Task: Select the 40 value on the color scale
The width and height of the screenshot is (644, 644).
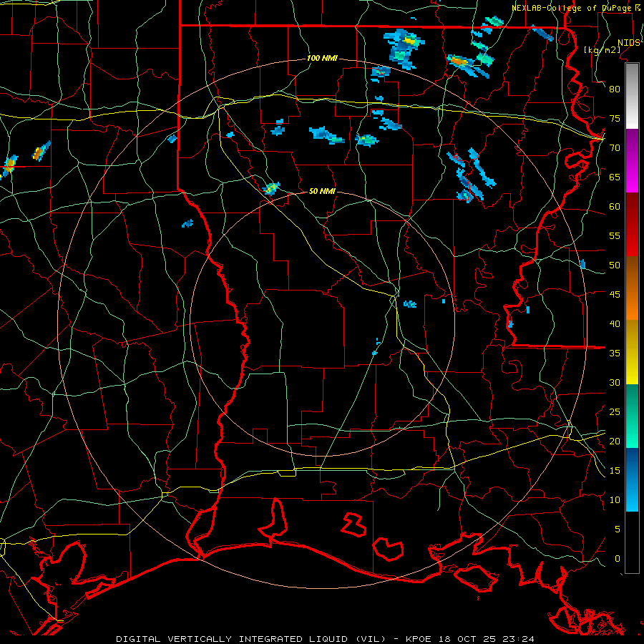Action: tap(615, 324)
